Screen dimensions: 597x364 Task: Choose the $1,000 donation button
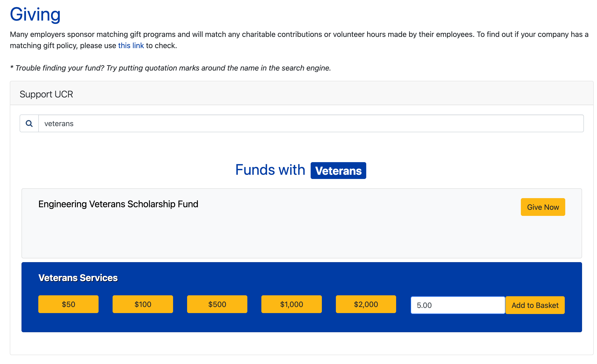pos(291,304)
